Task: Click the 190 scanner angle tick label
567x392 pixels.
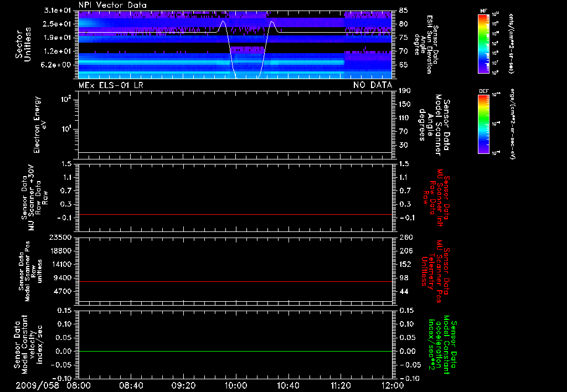Action: (405, 91)
